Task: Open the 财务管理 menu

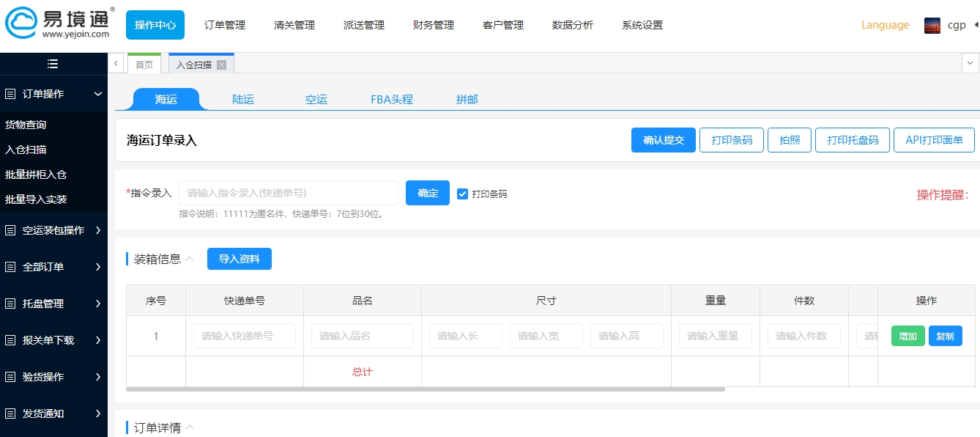Action: (432, 24)
